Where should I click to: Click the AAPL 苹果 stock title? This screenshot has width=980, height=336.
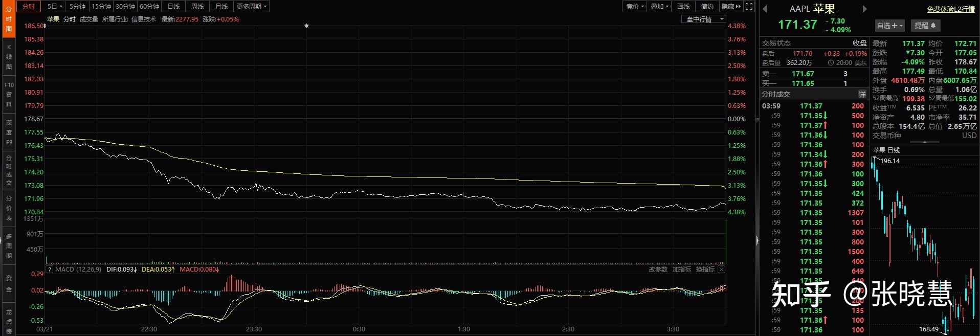tap(812, 9)
